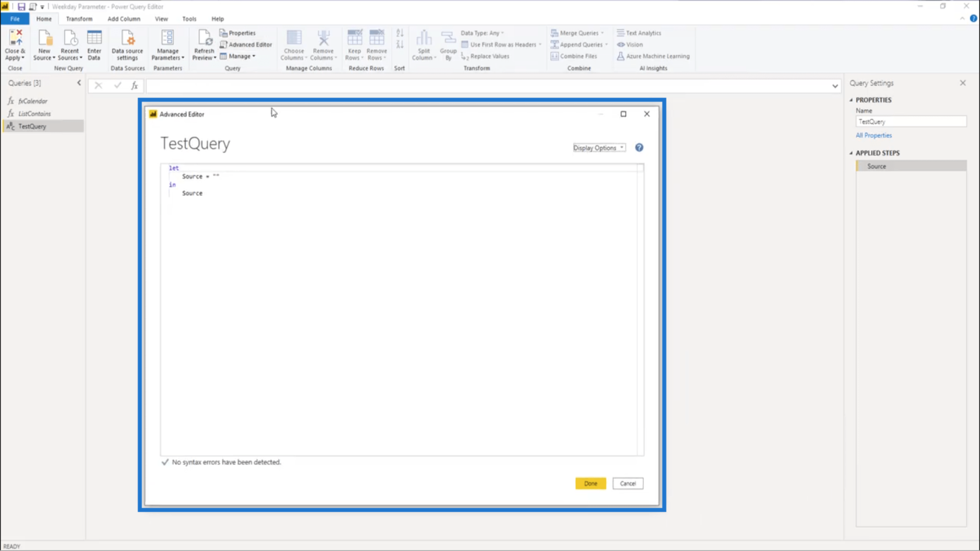Click Combine Files in ribbon
The width and height of the screenshot is (980, 551).
click(x=573, y=57)
